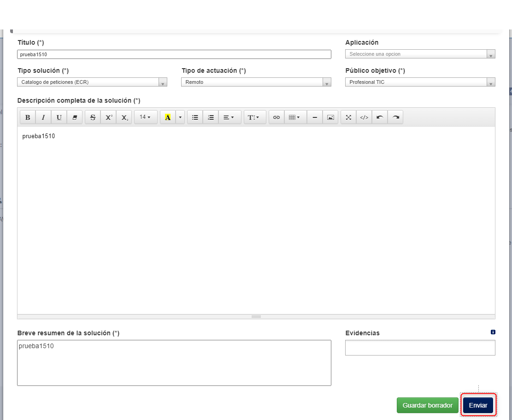Apply subscript formatting
Viewport: 512px width, 420px height.
pyautogui.click(x=124, y=117)
